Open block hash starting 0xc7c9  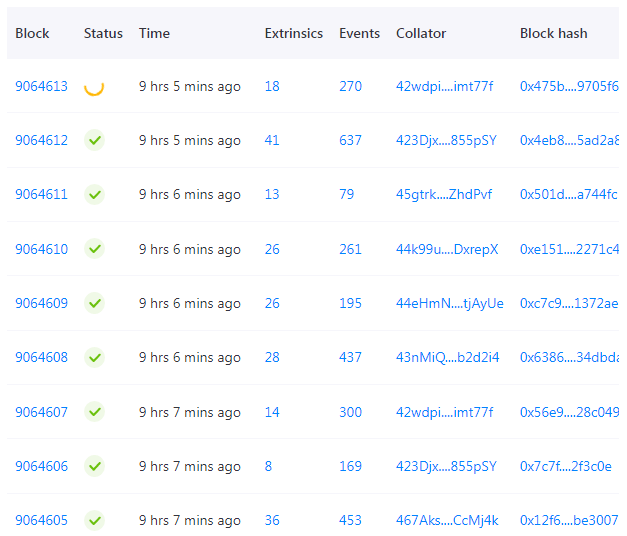click(x=569, y=303)
